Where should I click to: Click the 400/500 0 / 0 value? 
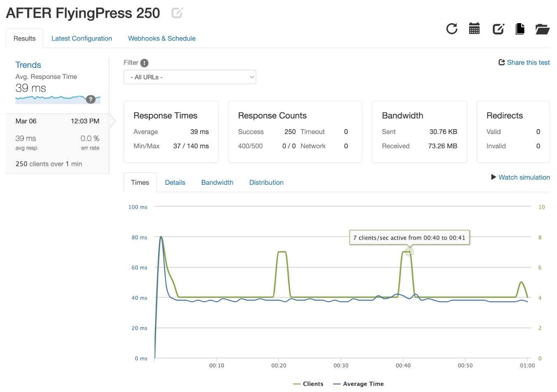[289, 146]
